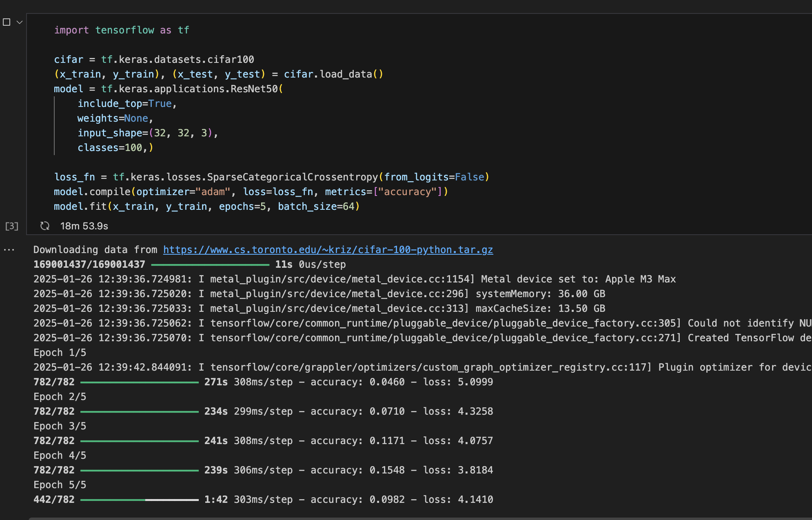Click the [3] execution count label
This screenshot has width=812, height=520.
pos(12,226)
